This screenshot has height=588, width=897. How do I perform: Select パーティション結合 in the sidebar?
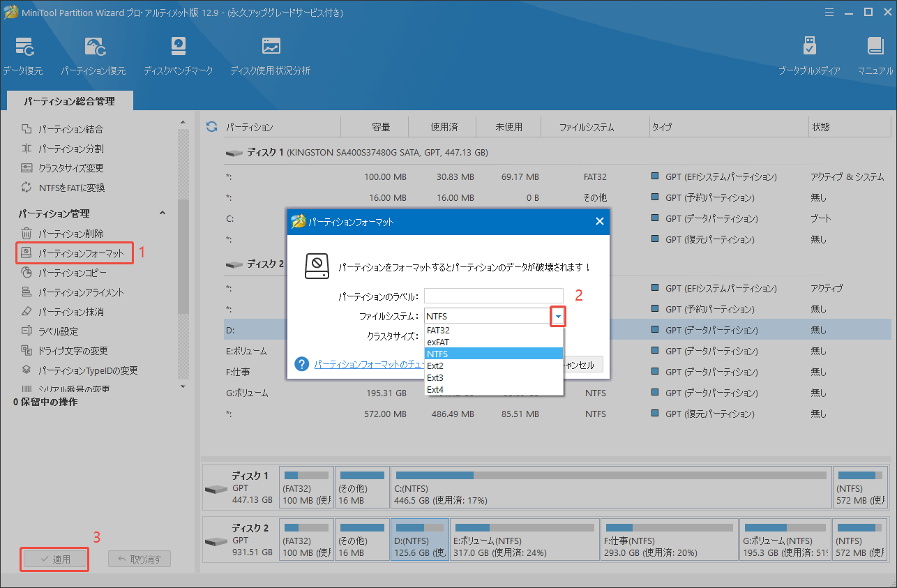(70, 129)
